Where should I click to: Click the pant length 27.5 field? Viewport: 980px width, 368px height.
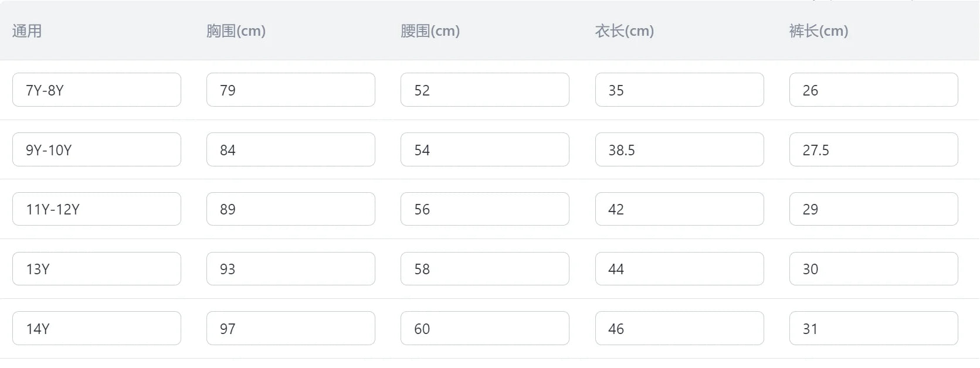tap(873, 149)
